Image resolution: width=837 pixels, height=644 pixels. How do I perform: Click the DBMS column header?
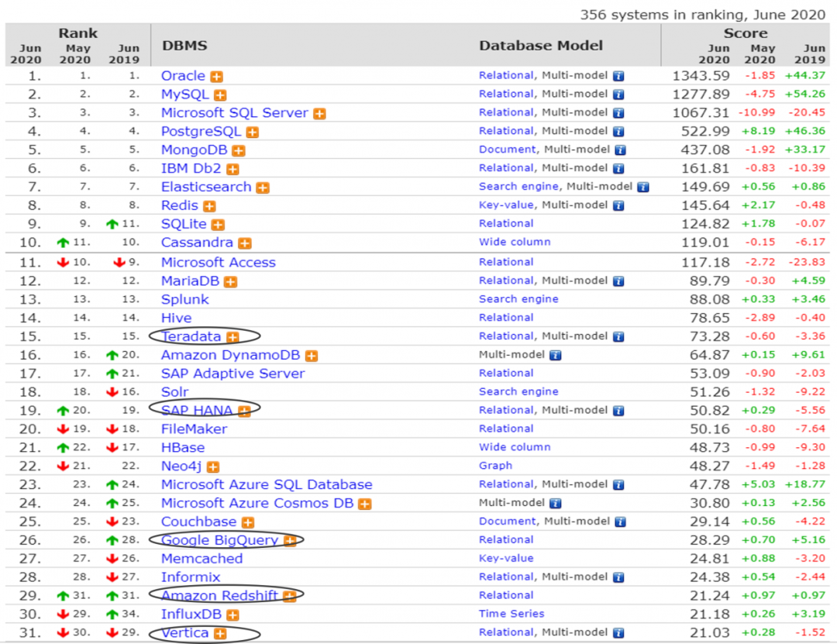tap(184, 46)
